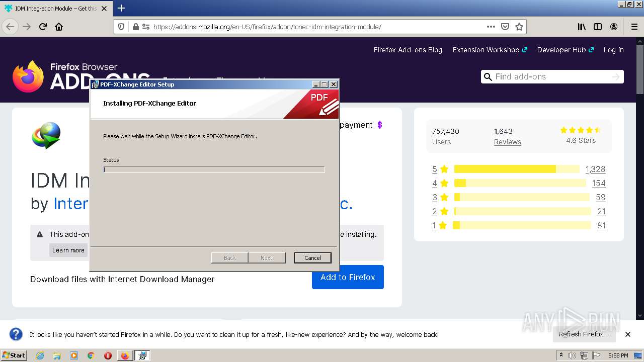Open the 154 four-star reviews count
Screen dimensions: 644x362
[x=599, y=183]
